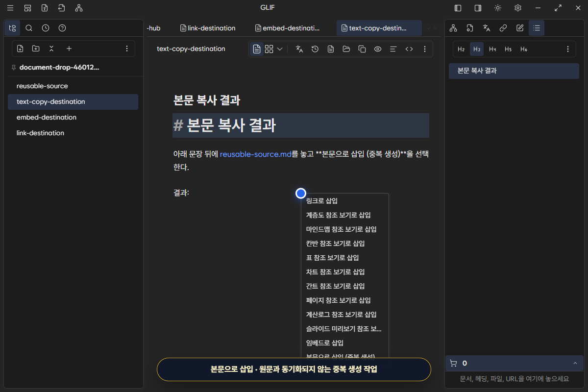Open file reference icon in right sidebar
The image size is (588, 392).
click(x=470, y=28)
